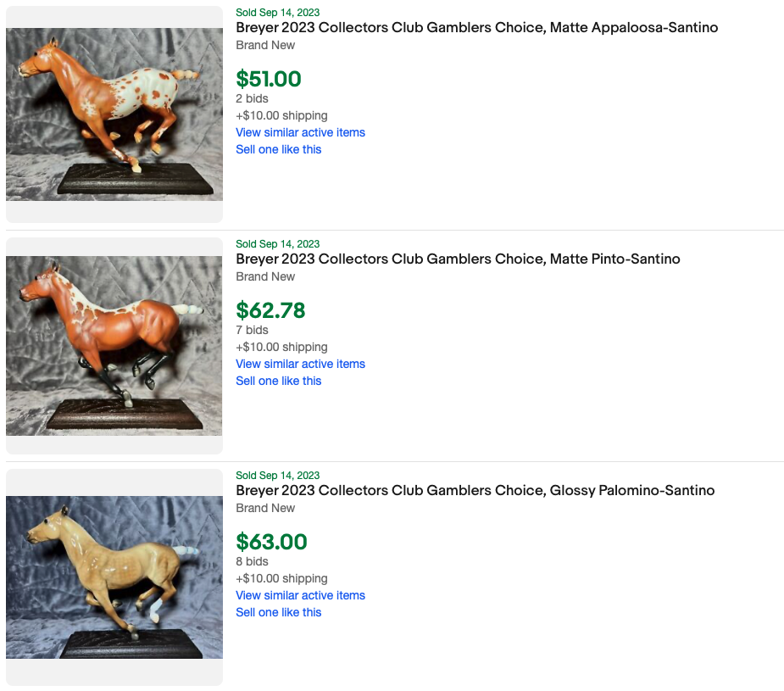
Task: Click the Appaloosa horse thumbnail image
Action: (x=114, y=114)
